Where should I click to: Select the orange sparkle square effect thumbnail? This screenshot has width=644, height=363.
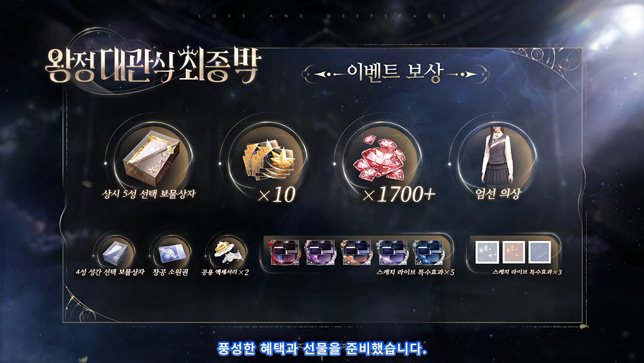[x=513, y=252]
